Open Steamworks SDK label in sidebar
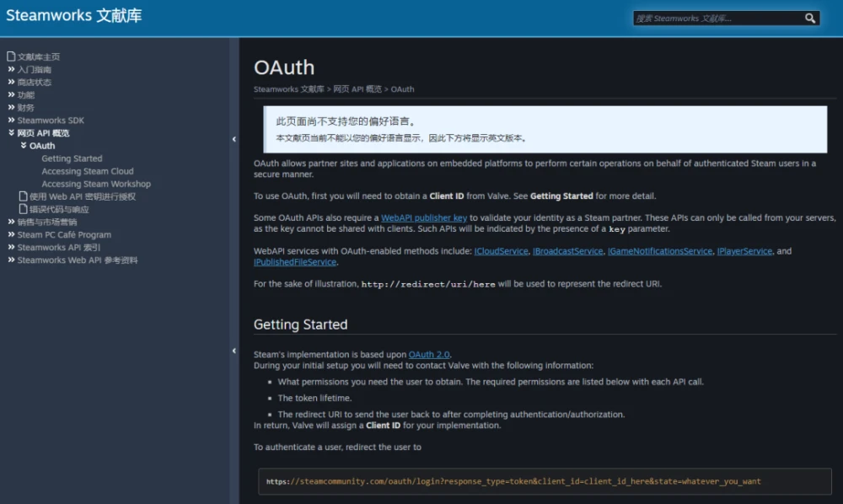This screenshot has height=504, width=843. tap(51, 121)
